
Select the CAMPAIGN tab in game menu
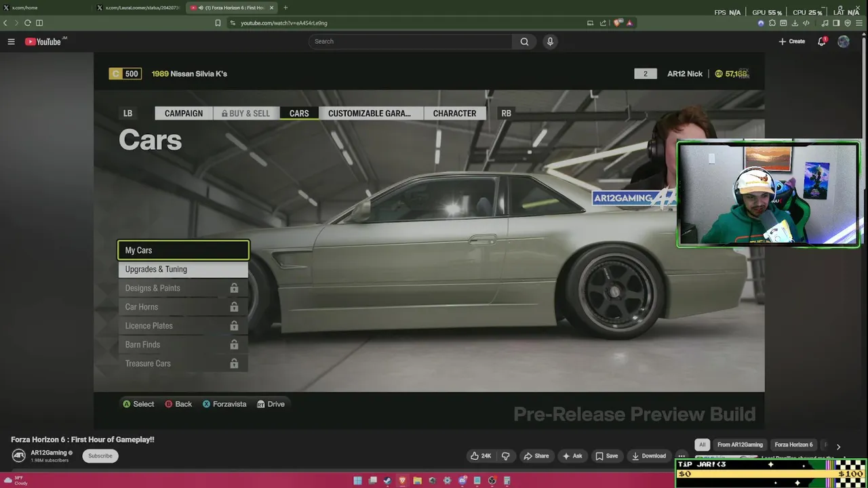(x=183, y=113)
